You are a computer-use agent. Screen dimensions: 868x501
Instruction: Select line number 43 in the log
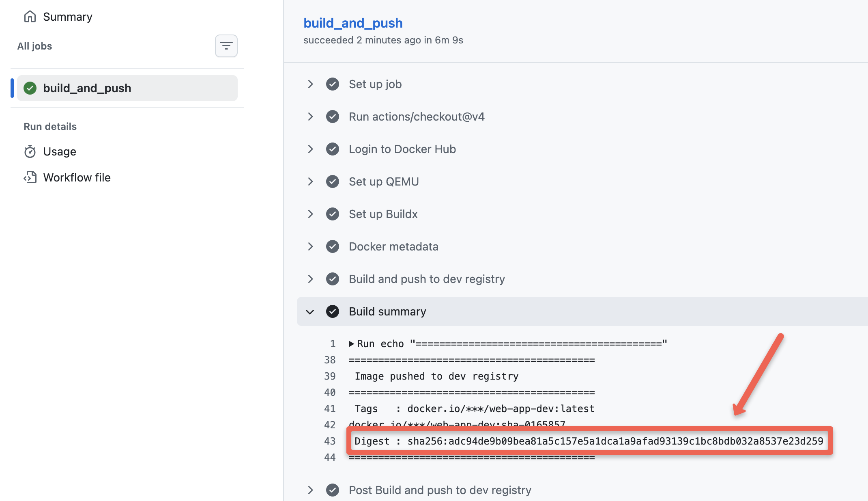pos(330,441)
